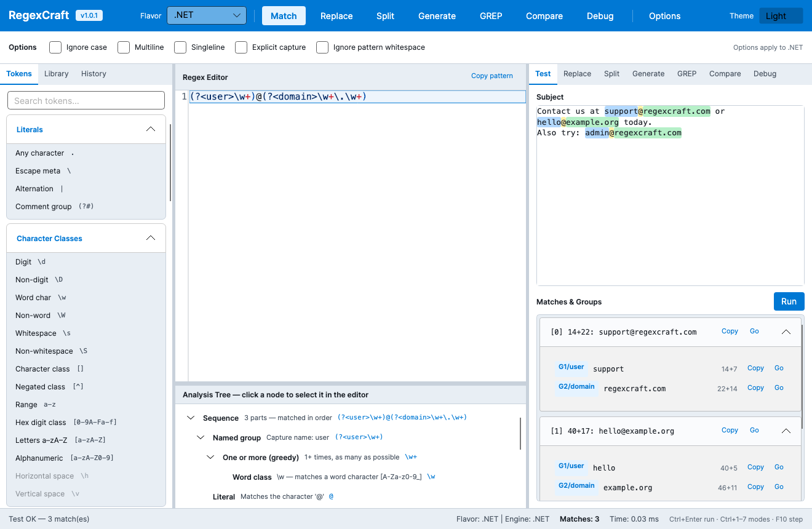Open the Replace tab in right panel
812x529 pixels.
[x=577, y=74]
